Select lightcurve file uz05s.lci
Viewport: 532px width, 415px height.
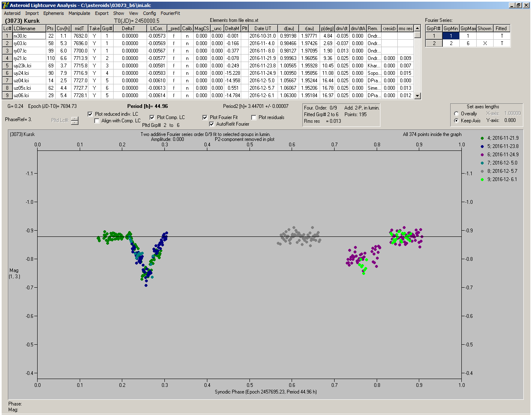click(29, 88)
